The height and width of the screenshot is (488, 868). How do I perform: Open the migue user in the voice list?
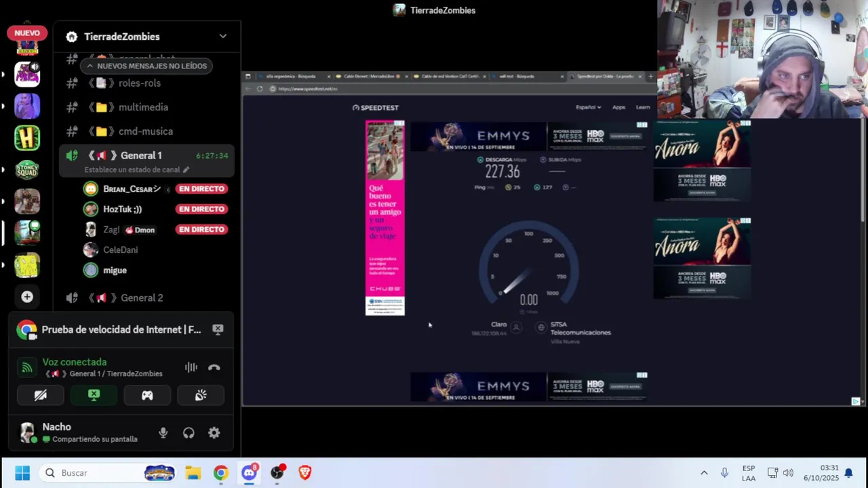tap(115, 270)
